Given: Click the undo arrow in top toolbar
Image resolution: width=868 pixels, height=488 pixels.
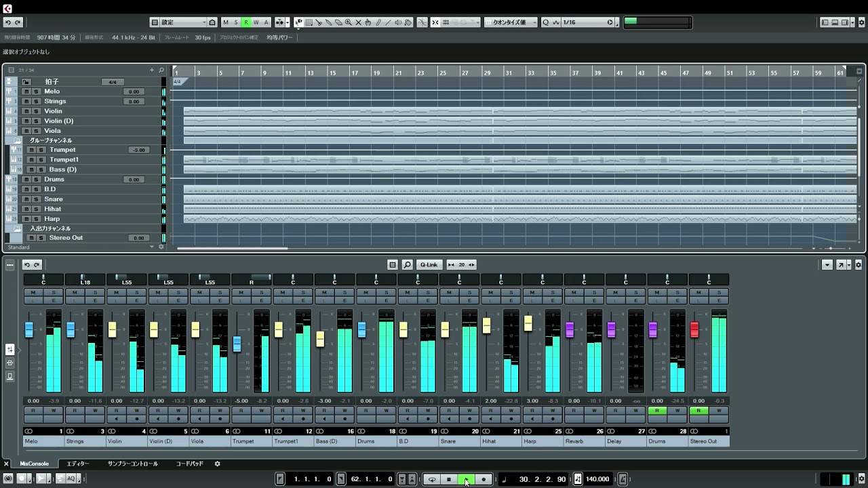Looking at the screenshot, I should 8,22.
